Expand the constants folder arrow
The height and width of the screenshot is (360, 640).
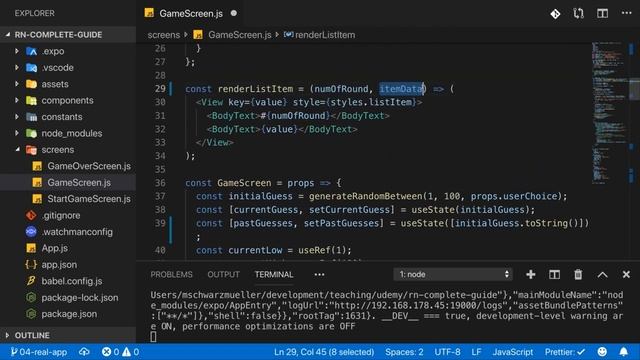[x=17, y=116]
